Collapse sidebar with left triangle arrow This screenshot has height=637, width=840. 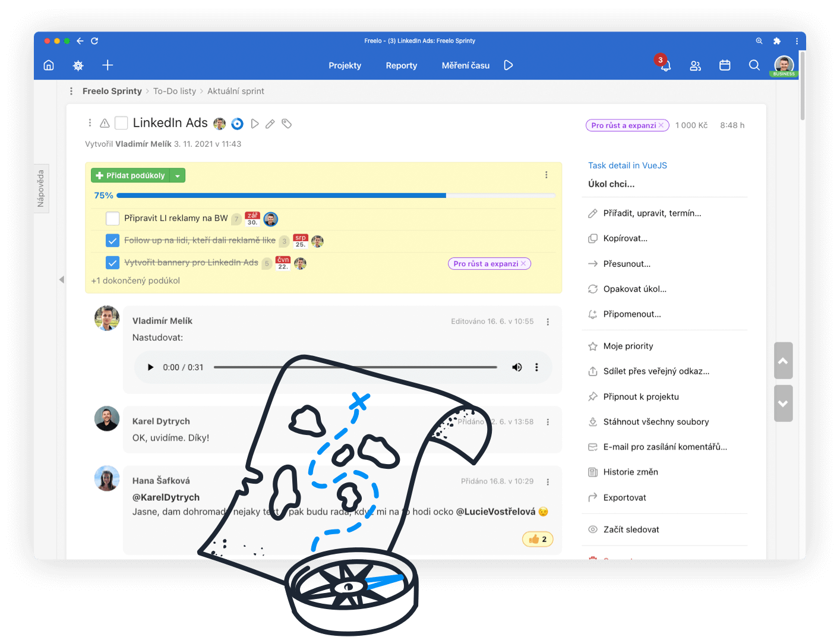61,279
